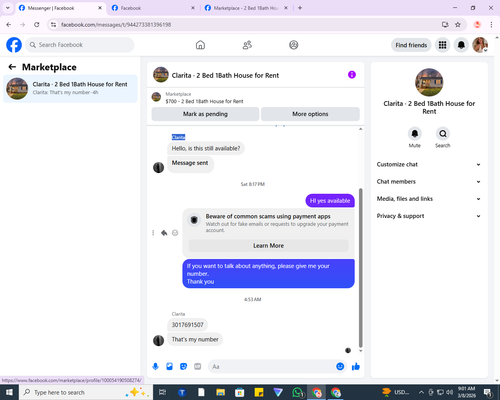Click the Search Facebook field

pyautogui.click(x=80, y=45)
